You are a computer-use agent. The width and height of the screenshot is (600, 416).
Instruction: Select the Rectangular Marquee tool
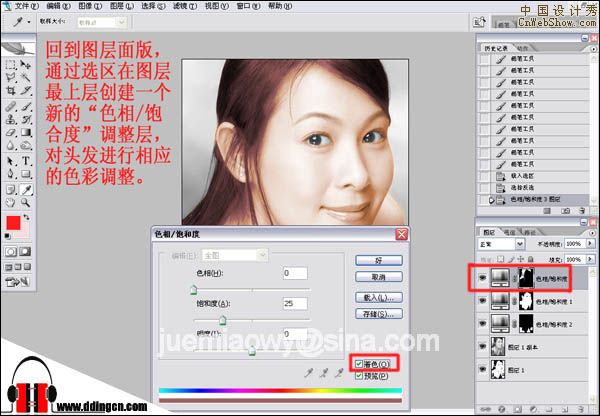[11, 64]
